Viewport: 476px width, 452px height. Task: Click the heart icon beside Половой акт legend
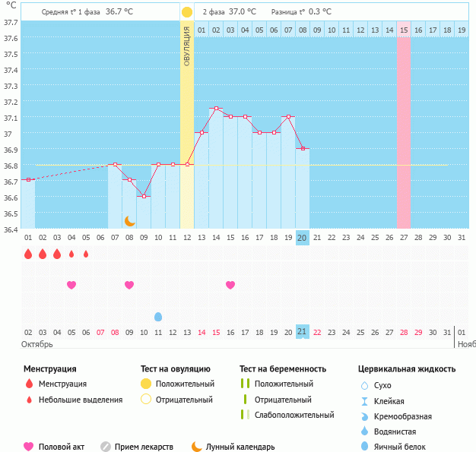click(x=29, y=447)
